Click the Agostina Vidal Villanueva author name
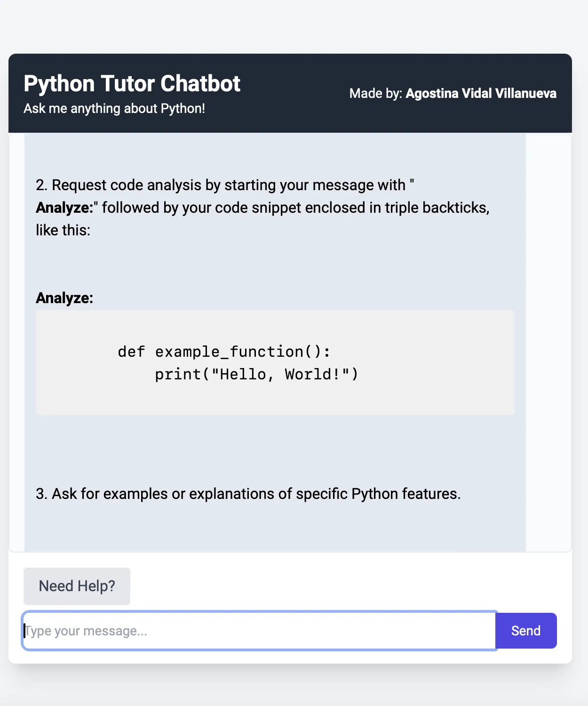 pyautogui.click(x=481, y=93)
